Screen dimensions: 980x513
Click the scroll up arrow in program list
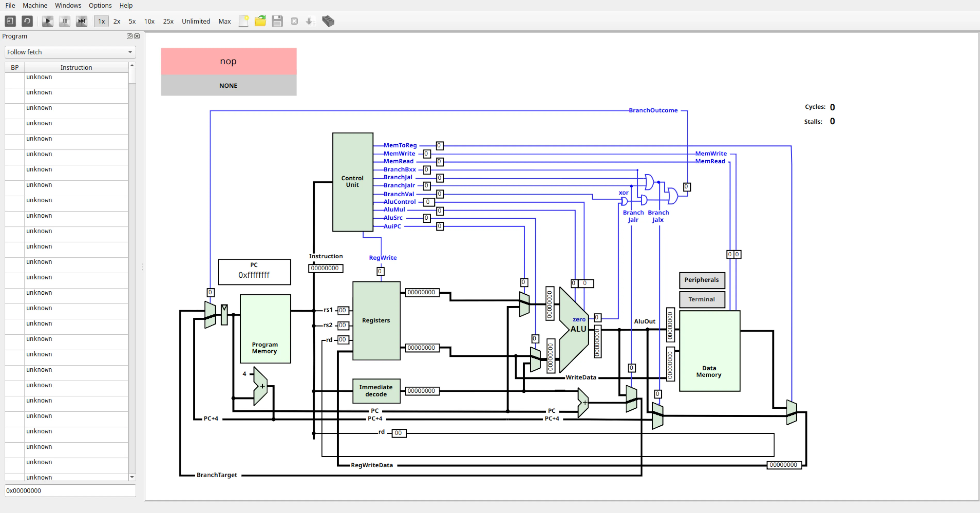click(x=132, y=65)
